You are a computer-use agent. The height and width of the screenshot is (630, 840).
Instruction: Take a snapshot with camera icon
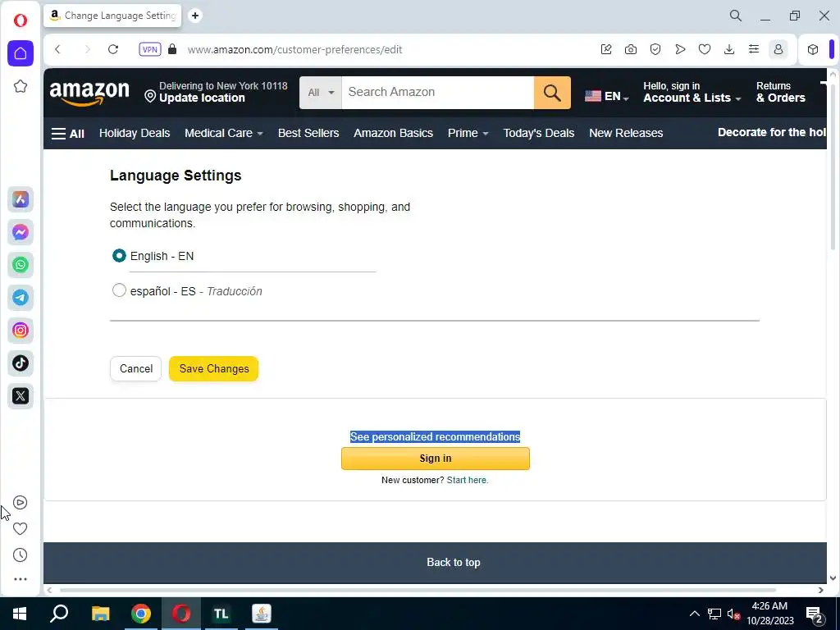631,49
